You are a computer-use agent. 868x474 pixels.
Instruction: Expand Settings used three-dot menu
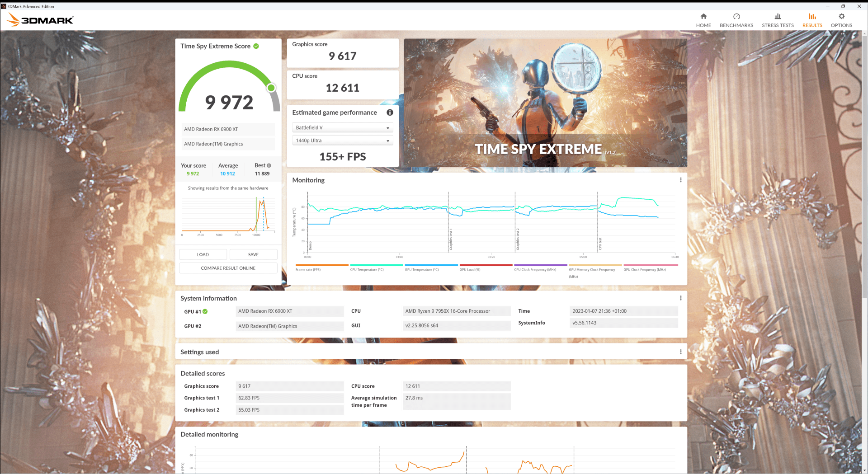point(680,352)
